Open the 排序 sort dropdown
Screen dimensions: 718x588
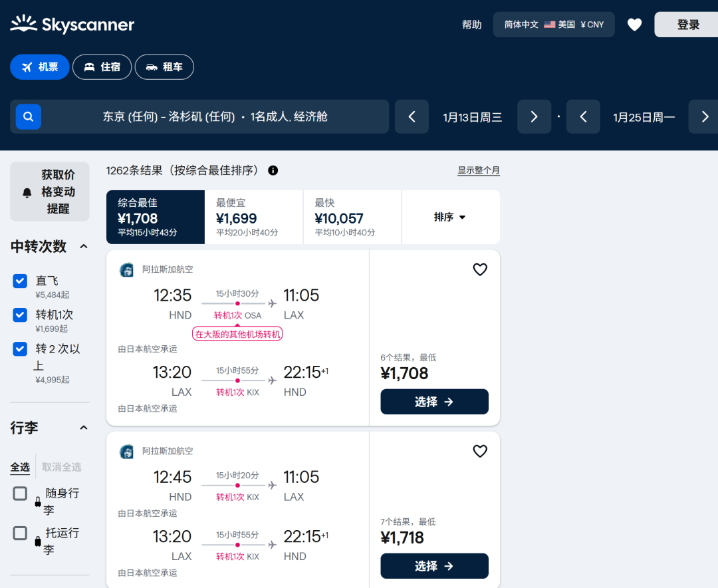450,218
